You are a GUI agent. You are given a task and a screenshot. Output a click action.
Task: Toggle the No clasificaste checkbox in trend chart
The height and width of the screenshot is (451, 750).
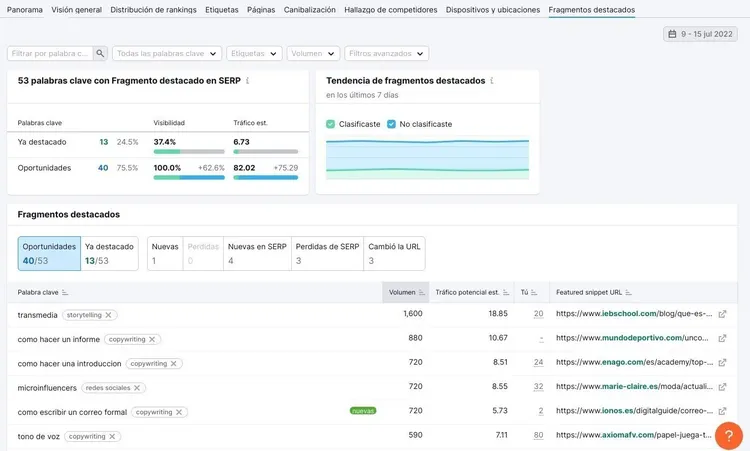tap(391, 124)
